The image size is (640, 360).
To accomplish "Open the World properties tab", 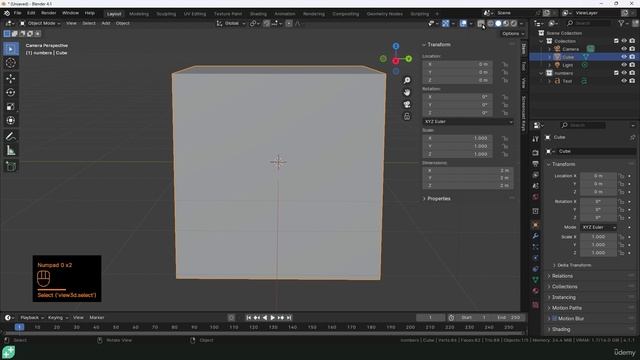I will click(x=536, y=197).
